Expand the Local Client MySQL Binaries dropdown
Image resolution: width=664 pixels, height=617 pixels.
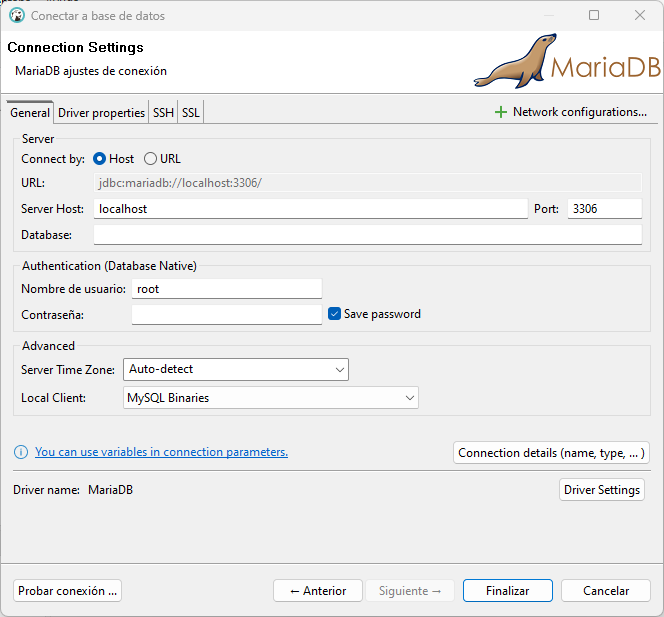[x=270, y=397]
